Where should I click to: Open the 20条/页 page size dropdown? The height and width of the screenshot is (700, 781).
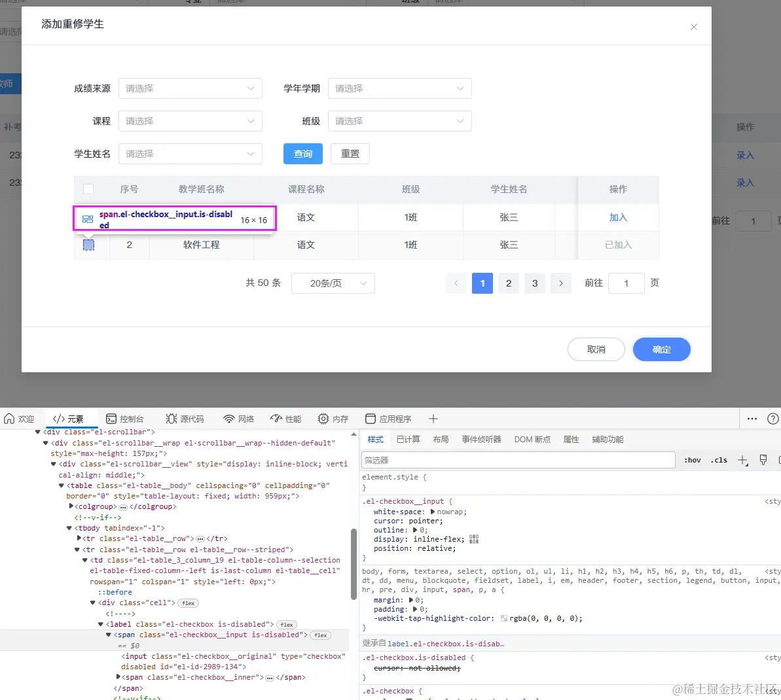click(333, 283)
